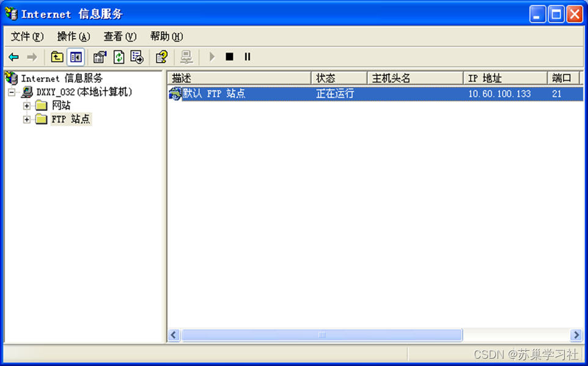
Task: Maximize the Internet 信息服务 window
Action: (x=556, y=14)
